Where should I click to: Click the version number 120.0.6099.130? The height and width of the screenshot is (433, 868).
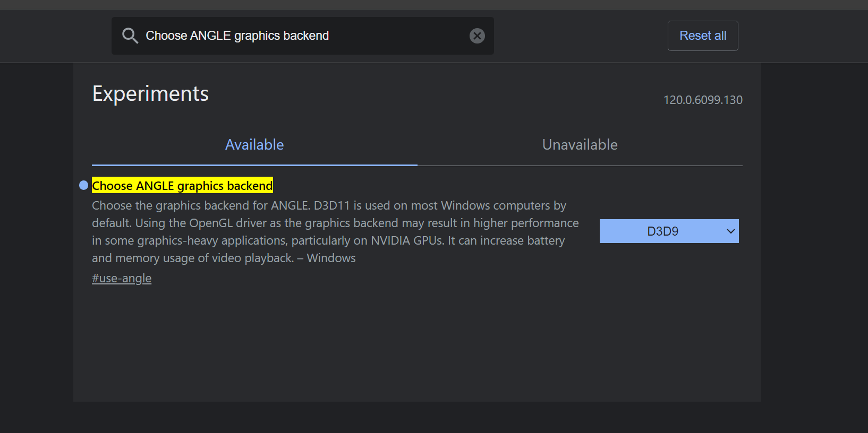(x=703, y=100)
